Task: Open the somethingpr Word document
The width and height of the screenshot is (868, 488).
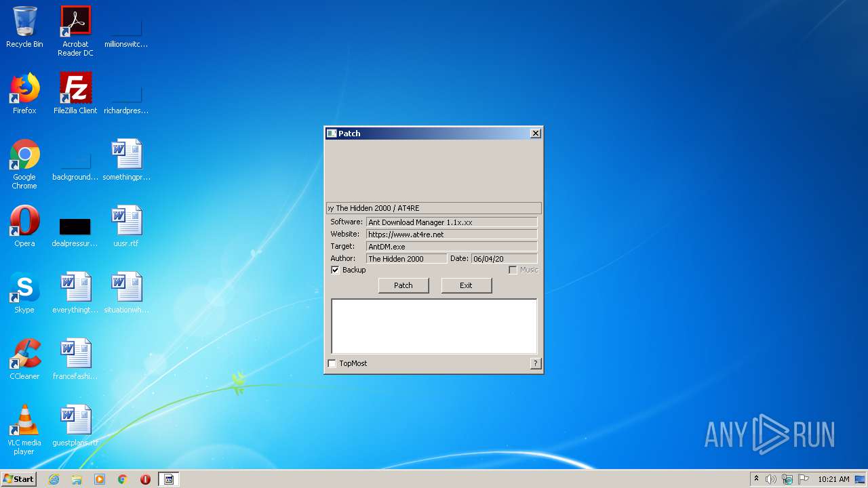Action: (126, 161)
